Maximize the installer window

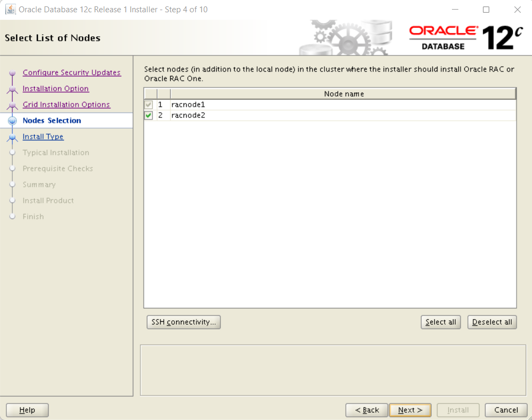point(486,10)
